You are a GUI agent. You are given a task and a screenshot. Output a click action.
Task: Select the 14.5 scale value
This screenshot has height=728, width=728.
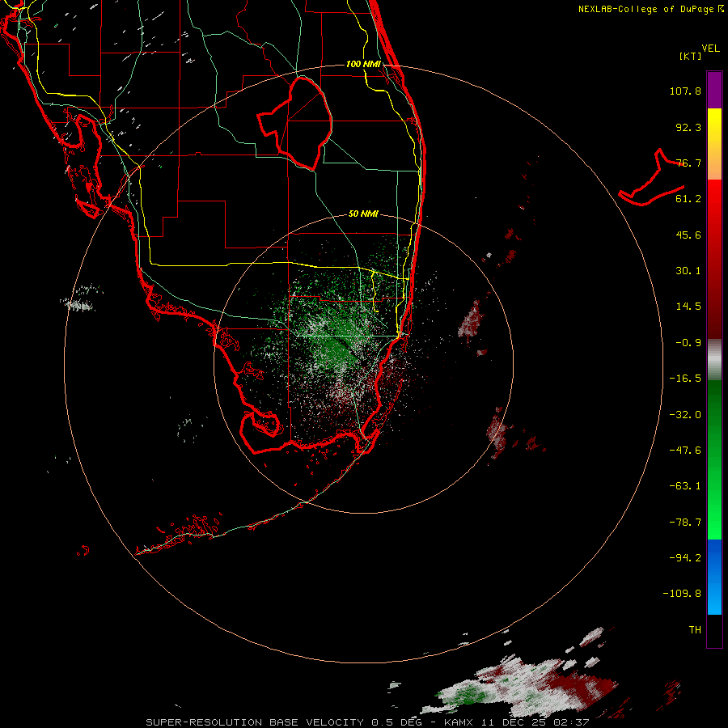688,307
